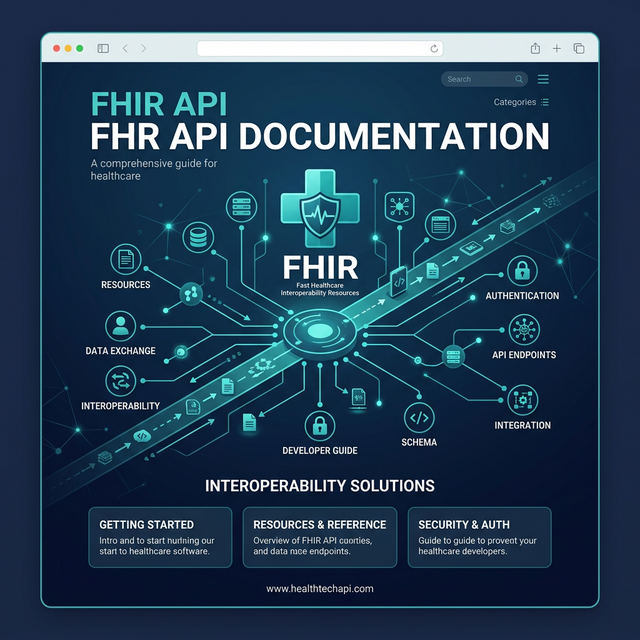Open the tab overview icon
The height and width of the screenshot is (640, 640).
tap(579, 49)
